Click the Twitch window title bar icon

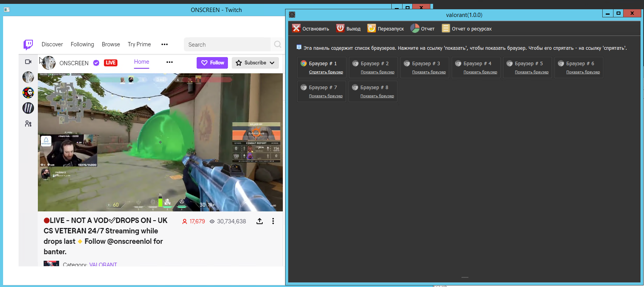7,10
